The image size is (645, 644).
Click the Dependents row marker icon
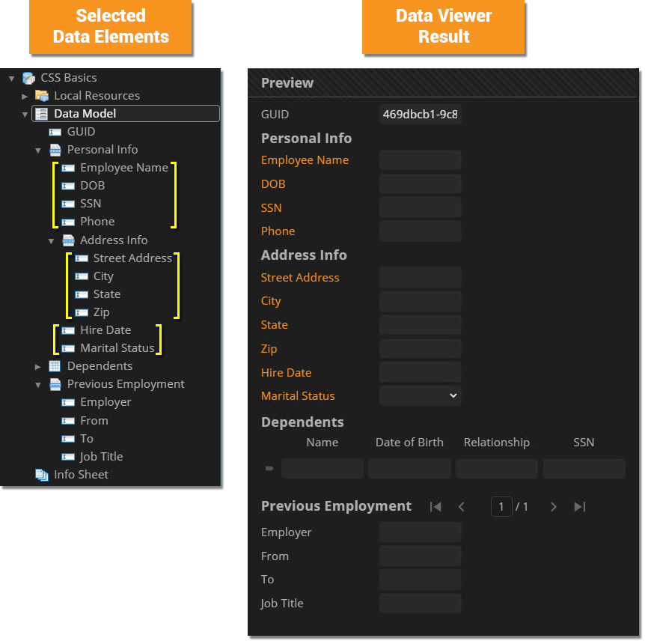pos(269,469)
